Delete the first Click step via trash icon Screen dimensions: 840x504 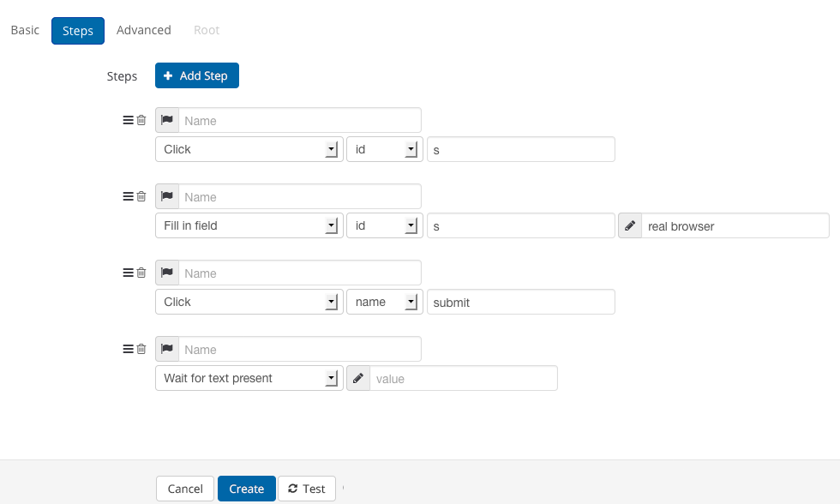[x=141, y=120]
